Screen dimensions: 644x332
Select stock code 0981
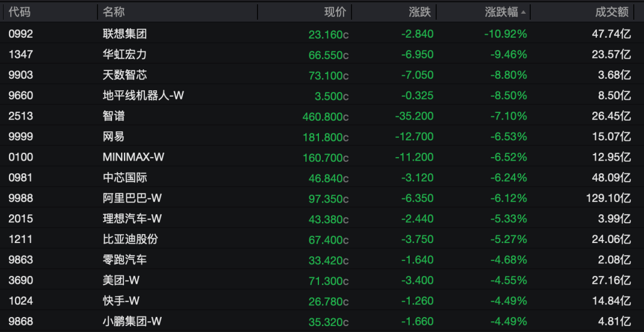(20, 178)
